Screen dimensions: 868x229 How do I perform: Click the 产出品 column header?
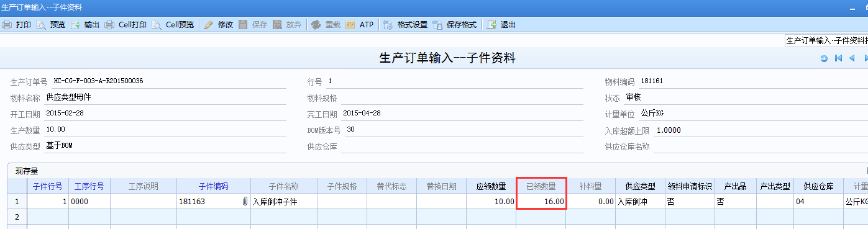coord(736,186)
